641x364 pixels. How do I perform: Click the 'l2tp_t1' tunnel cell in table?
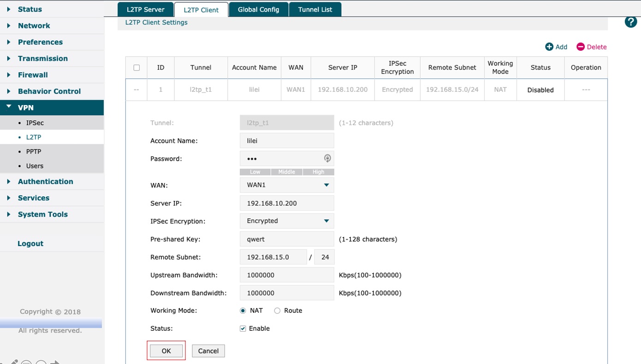[201, 90]
